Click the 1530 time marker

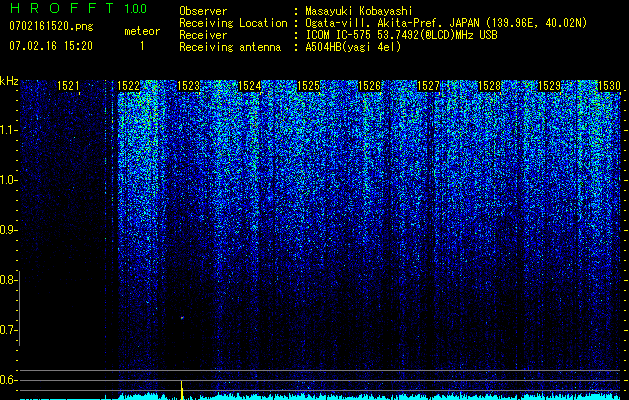[609, 86]
